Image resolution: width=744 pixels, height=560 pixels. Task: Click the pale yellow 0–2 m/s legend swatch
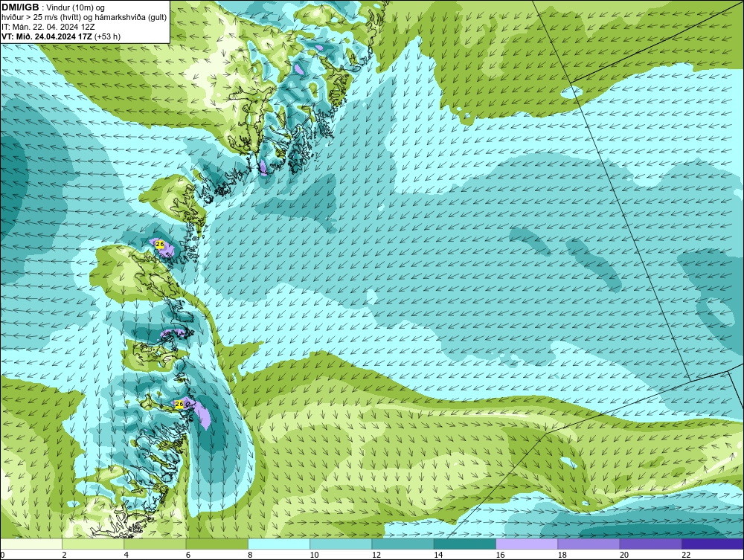click(x=31, y=544)
